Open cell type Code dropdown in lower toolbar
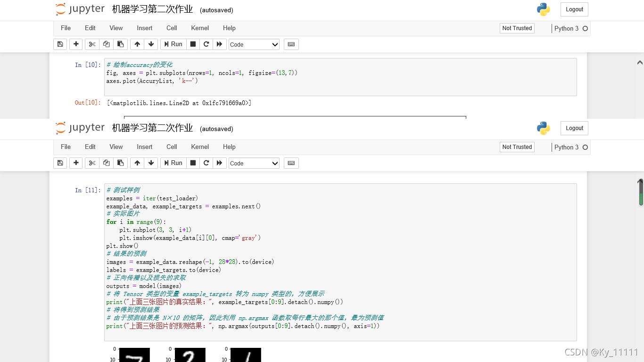Viewport: 644px width, 362px height. pyautogui.click(x=254, y=163)
